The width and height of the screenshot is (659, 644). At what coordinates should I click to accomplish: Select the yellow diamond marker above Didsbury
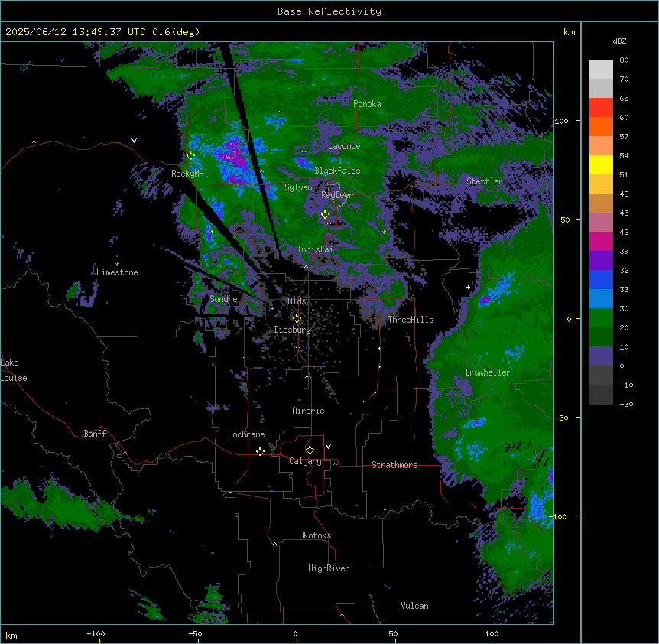(x=297, y=319)
